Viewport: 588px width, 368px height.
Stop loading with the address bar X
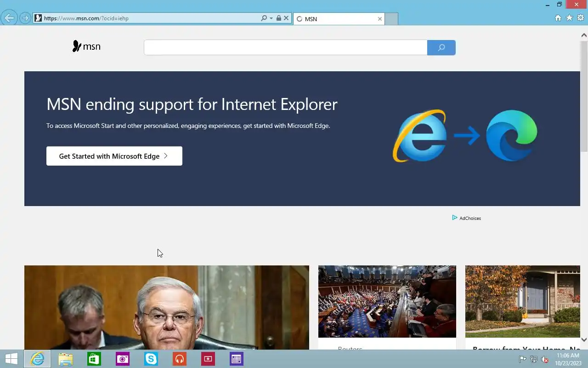286,18
